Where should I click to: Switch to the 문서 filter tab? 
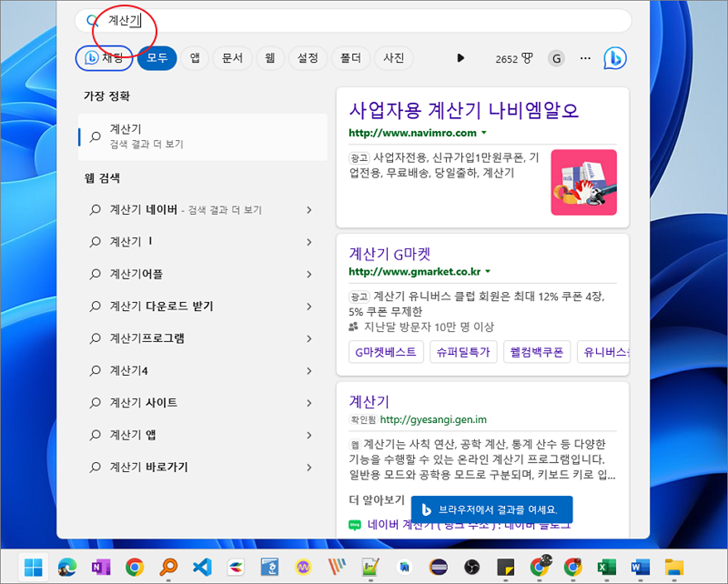tap(232, 58)
